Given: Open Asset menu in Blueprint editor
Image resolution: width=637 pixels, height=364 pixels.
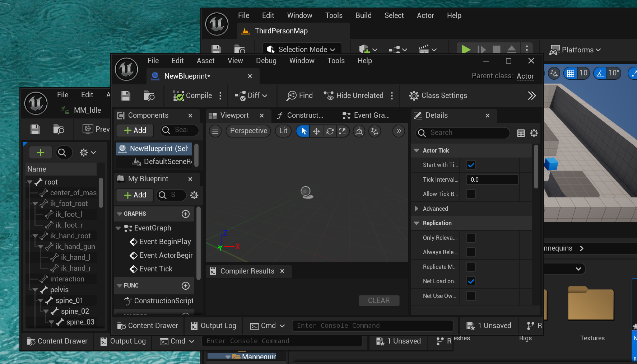Looking at the screenshot, I should 205,61.
